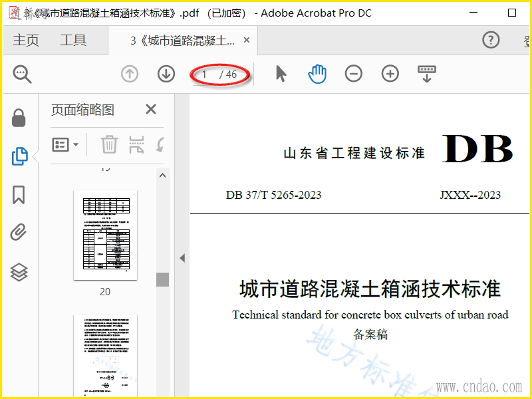532x399 pixels.
Task: Close the open document tab
Action: pyautogui.click(x=247, y=41)
